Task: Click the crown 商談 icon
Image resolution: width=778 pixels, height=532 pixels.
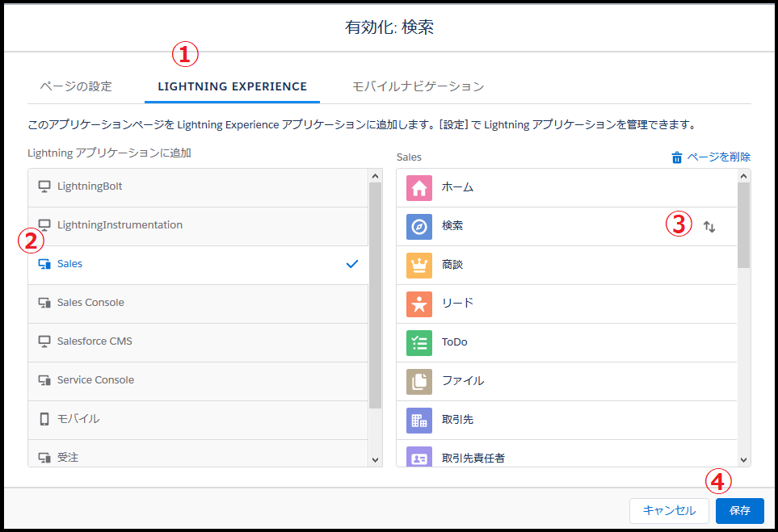Action: [x=418, y=266]
